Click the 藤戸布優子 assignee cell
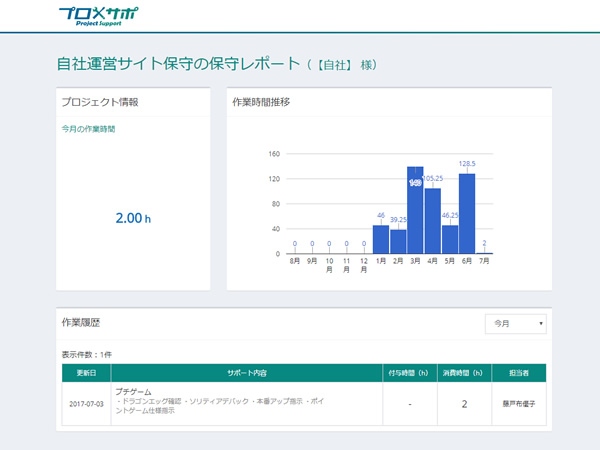Image resolution: width=600 pixels, height=450 pixels. point(519,404)
